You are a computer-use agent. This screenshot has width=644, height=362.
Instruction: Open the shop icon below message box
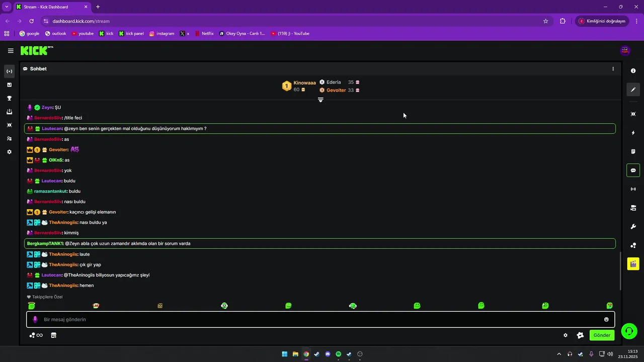(x=54, y=335)
